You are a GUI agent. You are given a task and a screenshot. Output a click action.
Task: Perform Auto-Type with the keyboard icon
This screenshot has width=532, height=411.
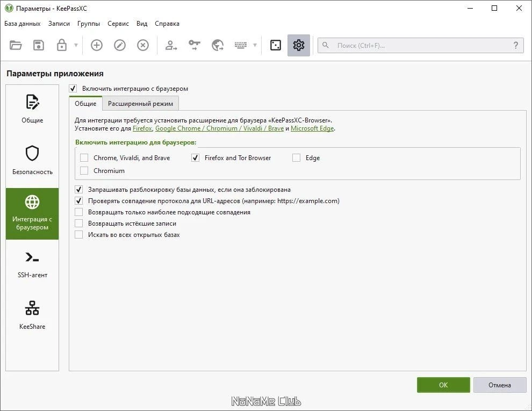241,45
